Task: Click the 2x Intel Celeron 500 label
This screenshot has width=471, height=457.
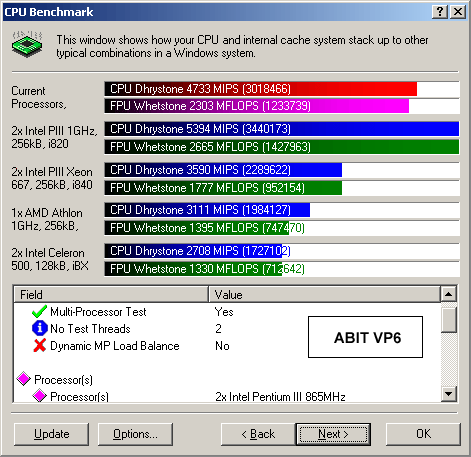Action: pos(50,259)
